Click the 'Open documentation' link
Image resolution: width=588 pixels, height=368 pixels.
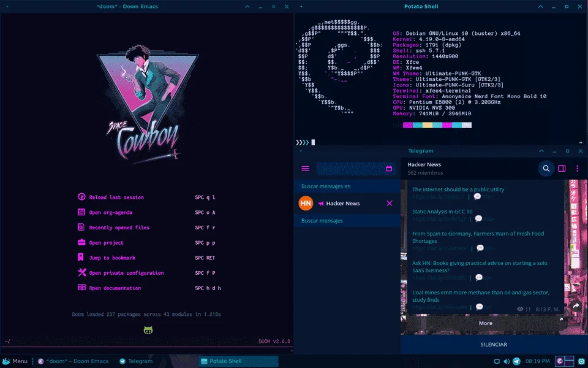pos(115,288)
